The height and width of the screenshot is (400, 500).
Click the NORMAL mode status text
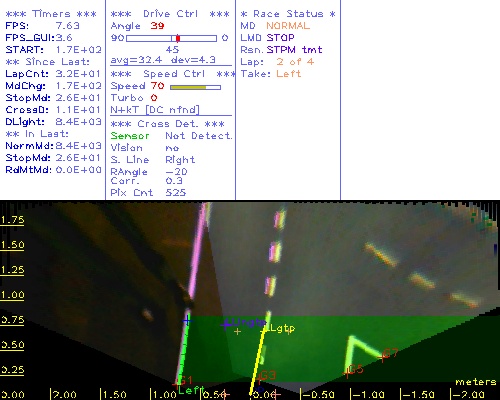click(288, 26)
